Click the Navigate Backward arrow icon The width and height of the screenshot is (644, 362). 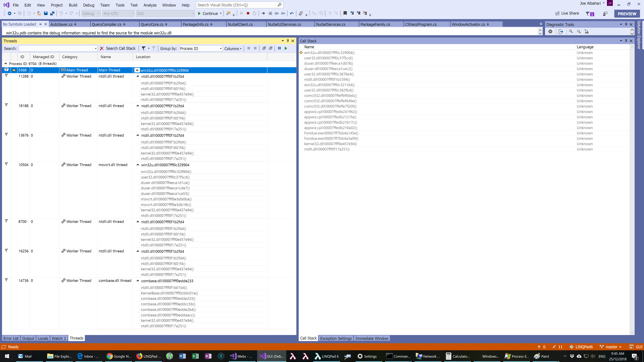tap(10, 13)
